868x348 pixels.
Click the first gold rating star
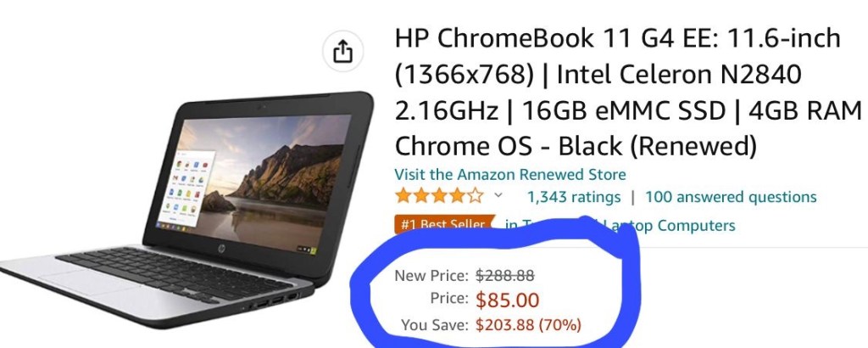(x=403, y=196)
